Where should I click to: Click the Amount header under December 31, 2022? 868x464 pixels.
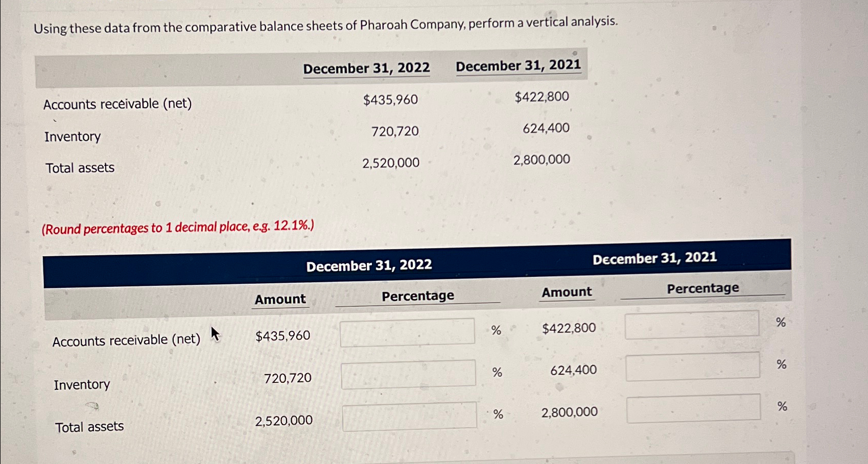(x=279, y=299)
